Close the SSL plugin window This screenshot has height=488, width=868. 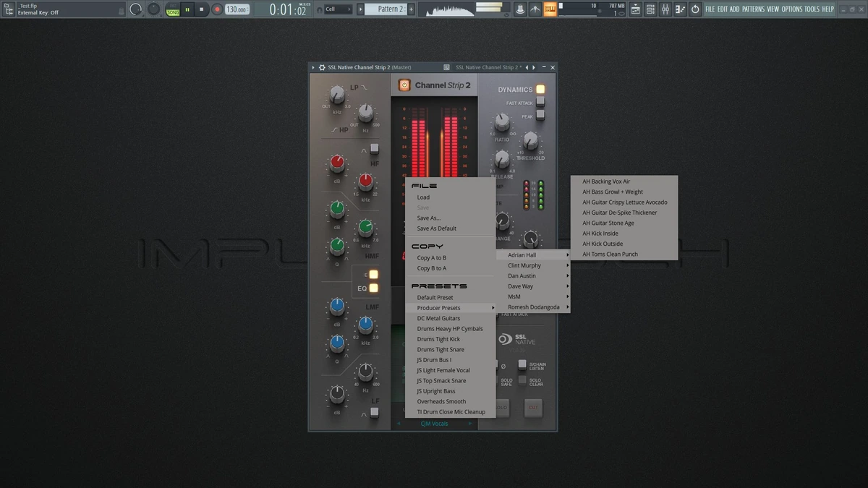553,67
